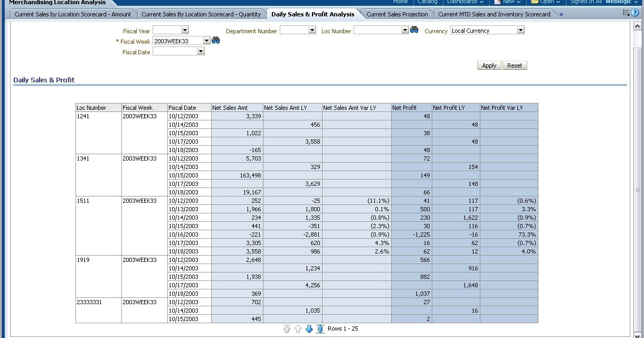This screenshot has height=338, width=644.
Task: Expand the New menu
Action: tap(508, 2)
